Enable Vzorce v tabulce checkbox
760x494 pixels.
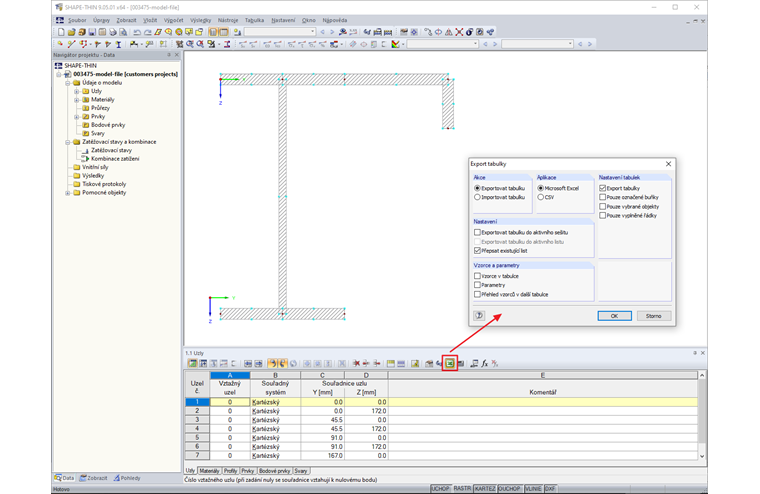[477, 276]
